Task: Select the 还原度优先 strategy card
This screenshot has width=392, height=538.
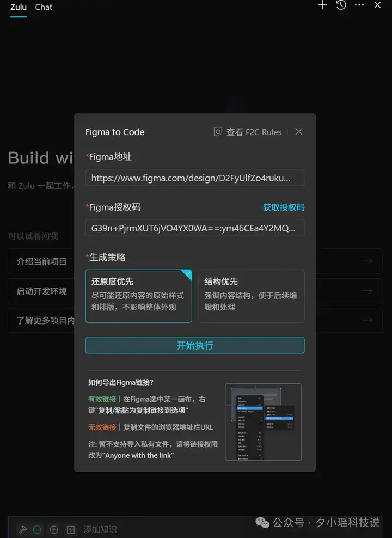Action: pos(138,296)
